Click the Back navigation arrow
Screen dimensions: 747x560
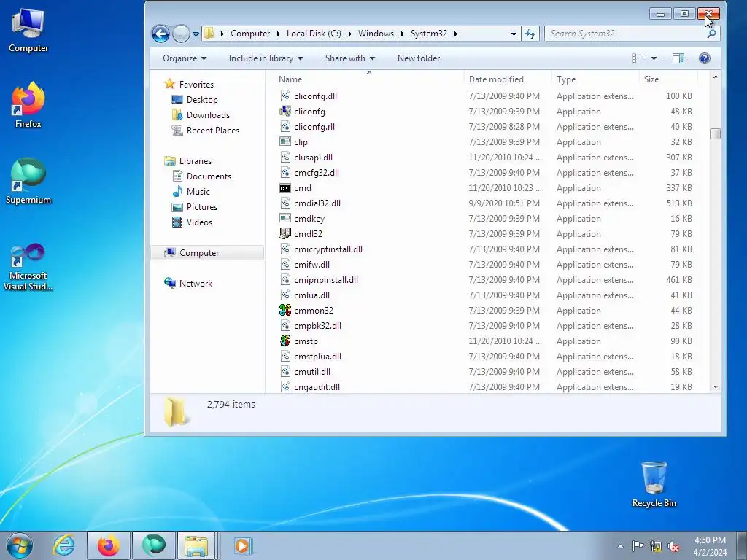pos(160,34)
